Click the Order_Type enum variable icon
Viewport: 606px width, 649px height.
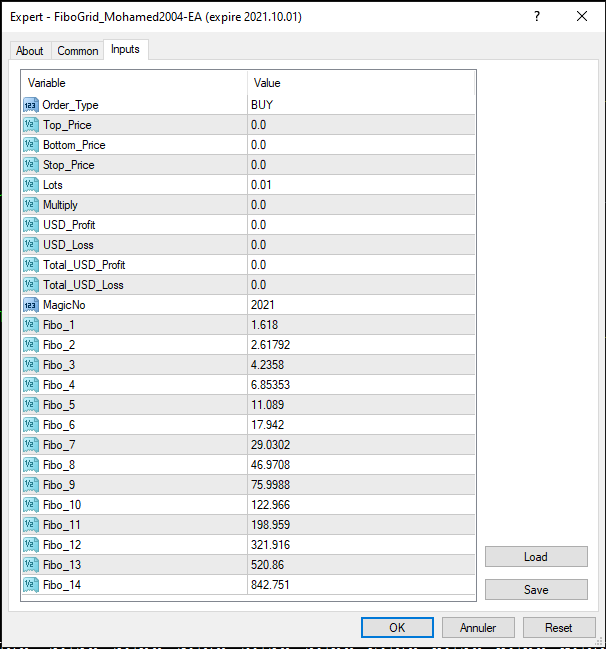31,105
